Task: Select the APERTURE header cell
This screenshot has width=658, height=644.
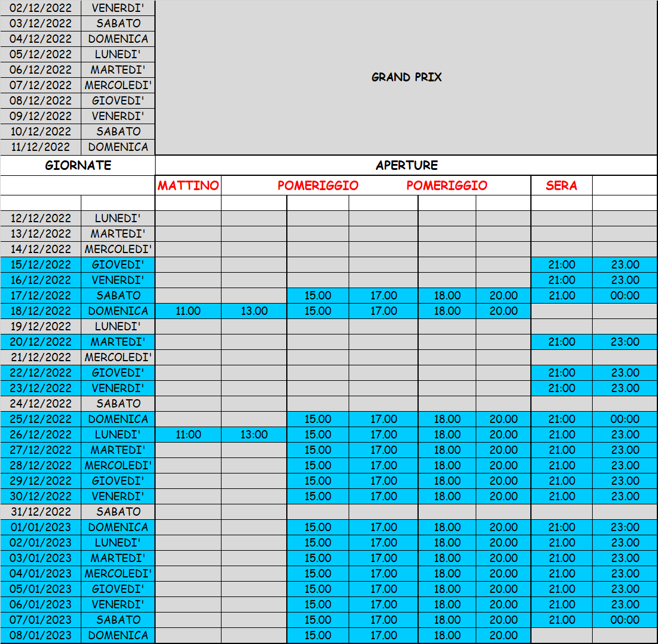Action: 406,165
